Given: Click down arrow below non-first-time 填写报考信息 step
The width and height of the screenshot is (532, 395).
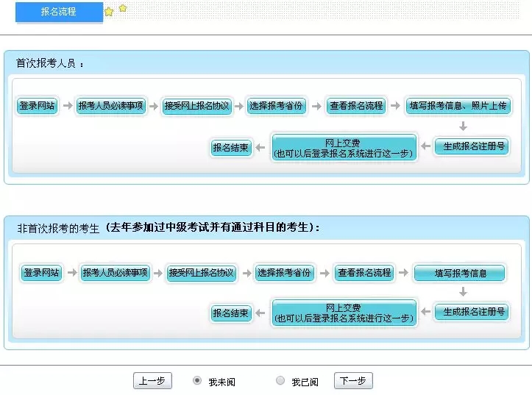Looking at the screenshot, I should [463, 292].
